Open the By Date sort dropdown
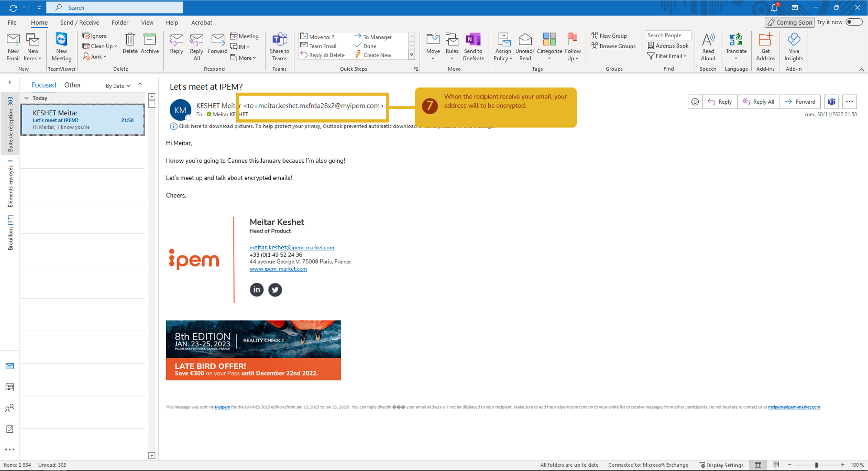The image size is (868, 471). tap(118, 86)
